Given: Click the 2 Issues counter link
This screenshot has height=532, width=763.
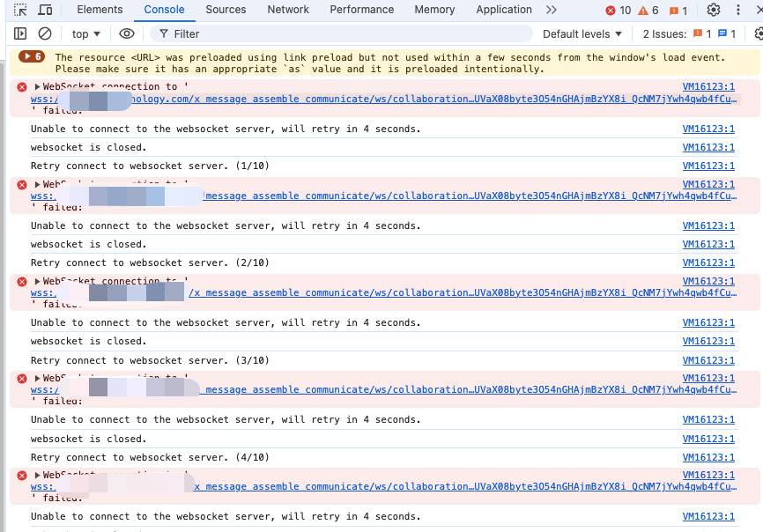Looking at the screenshot, I should tap(689, 33).
